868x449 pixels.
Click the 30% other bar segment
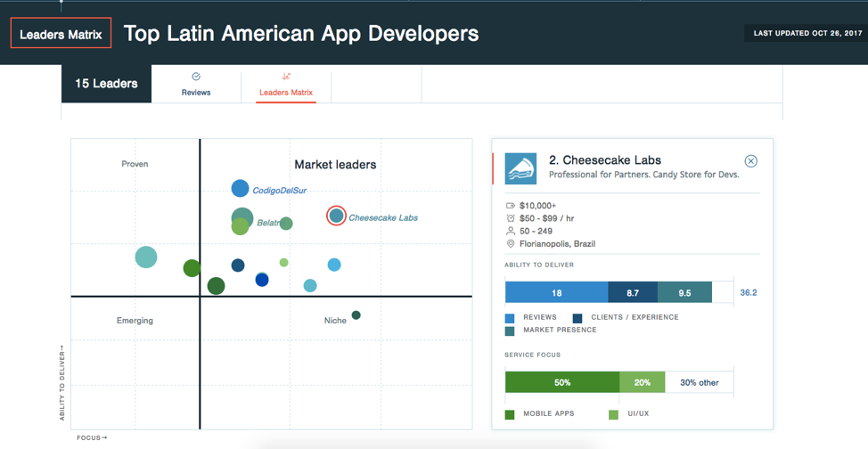[x=700, y=382]
